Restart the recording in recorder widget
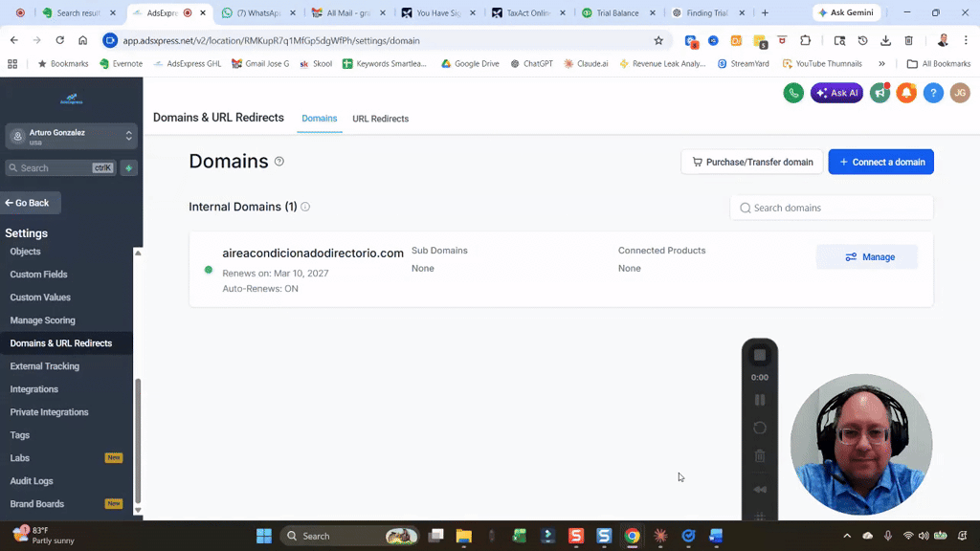The height and width of the screenshot is (551, 980). (x=759, y=428)
